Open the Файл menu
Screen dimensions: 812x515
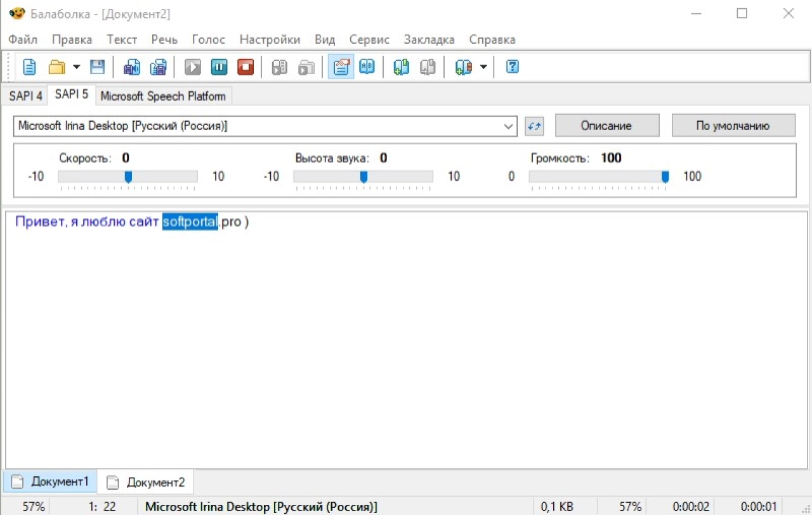point(23,39)
